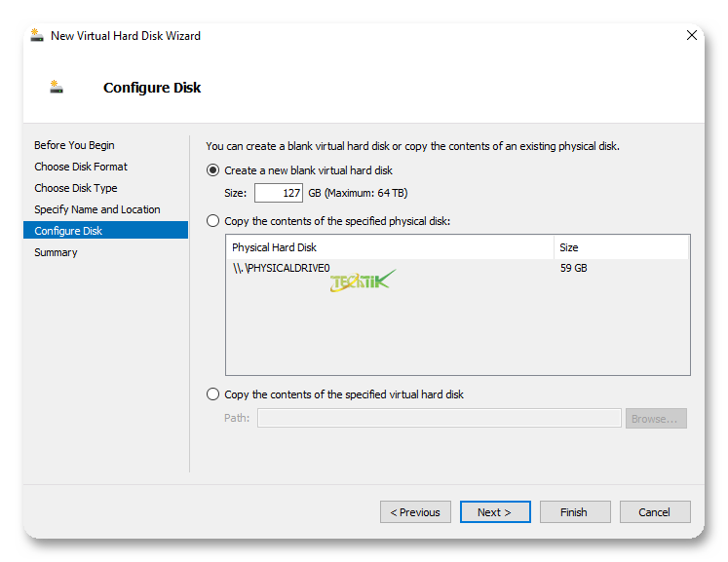The width and height of the screenshot is (728, 562).
Task: Click the Next button
Action: pos(494,512)
